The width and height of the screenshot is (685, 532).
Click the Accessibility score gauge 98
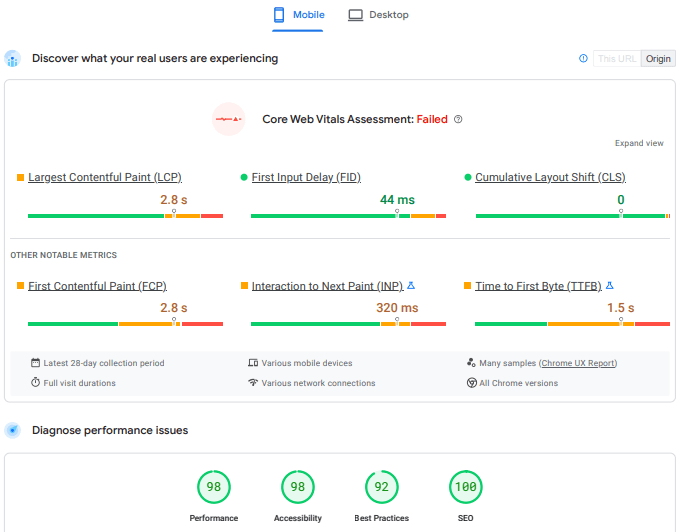click(298, 487)
